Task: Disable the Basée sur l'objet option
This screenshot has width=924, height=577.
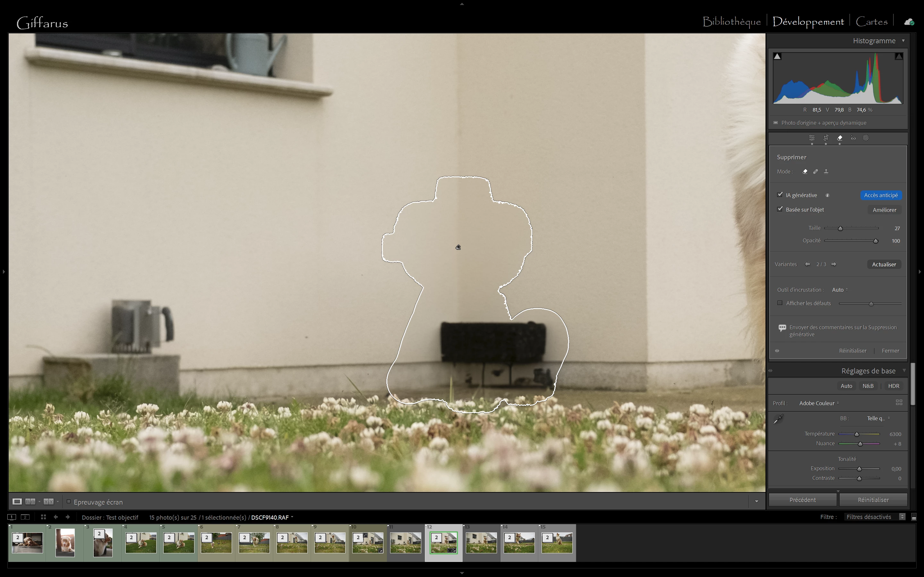Action: tap(780, 209)
